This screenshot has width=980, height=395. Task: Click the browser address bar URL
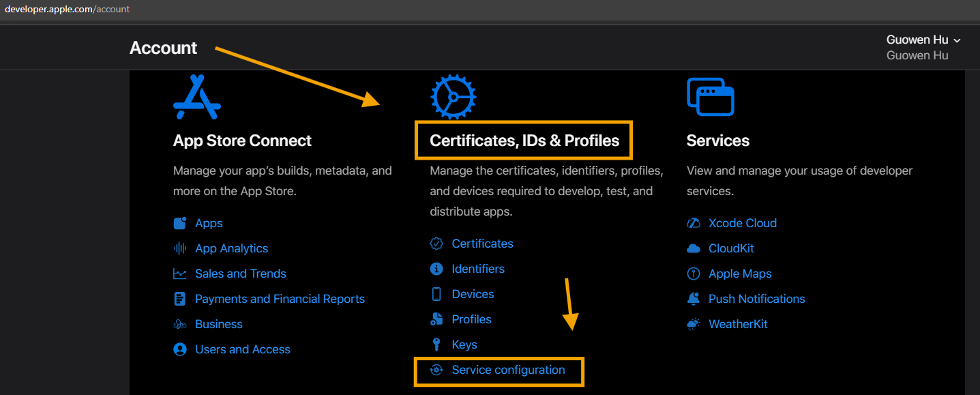[x=67, y=10]
